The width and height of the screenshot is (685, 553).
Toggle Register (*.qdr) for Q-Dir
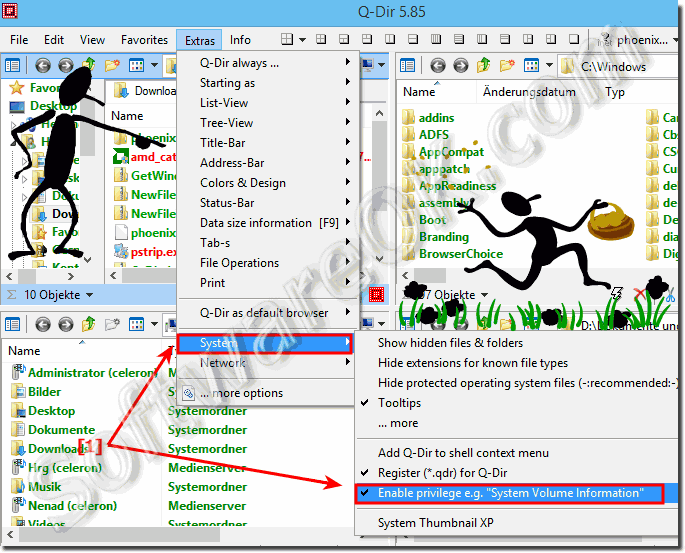[x=516, y=473]
